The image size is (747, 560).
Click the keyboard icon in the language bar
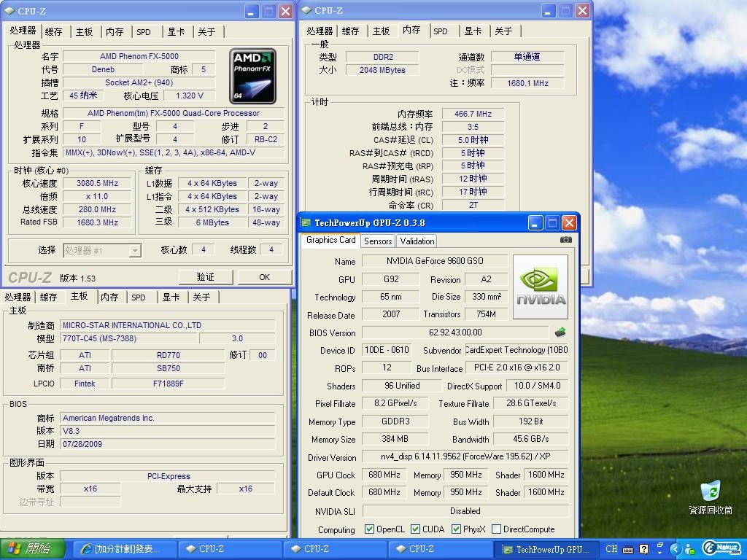[628, 549]
